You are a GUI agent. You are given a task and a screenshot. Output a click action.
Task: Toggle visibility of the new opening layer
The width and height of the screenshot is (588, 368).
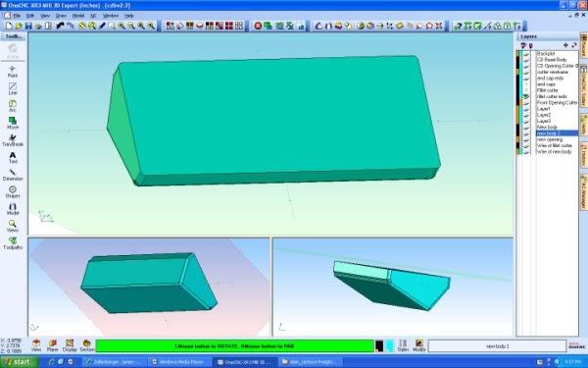click(x=526, y=139)
